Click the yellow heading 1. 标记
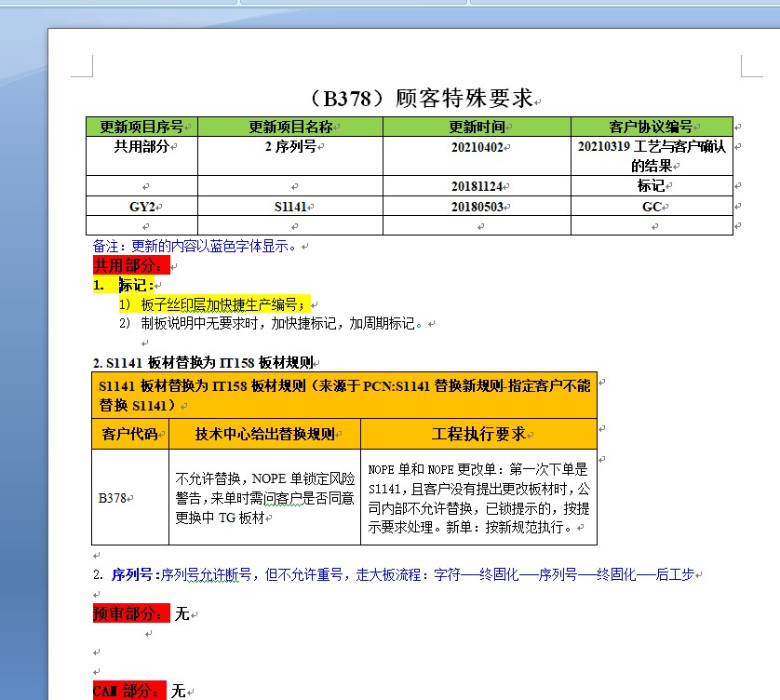The width and height of the screenshot is (780, 700). pos(124,285)
